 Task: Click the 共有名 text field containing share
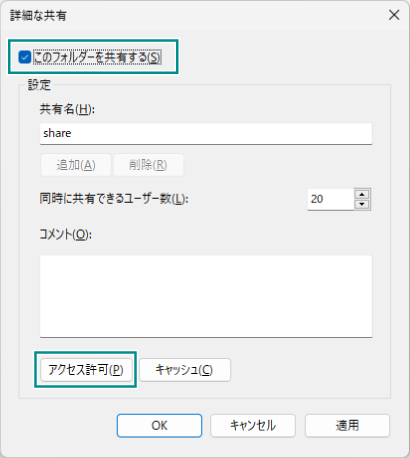pyautogui.click(x=206, y=134)
